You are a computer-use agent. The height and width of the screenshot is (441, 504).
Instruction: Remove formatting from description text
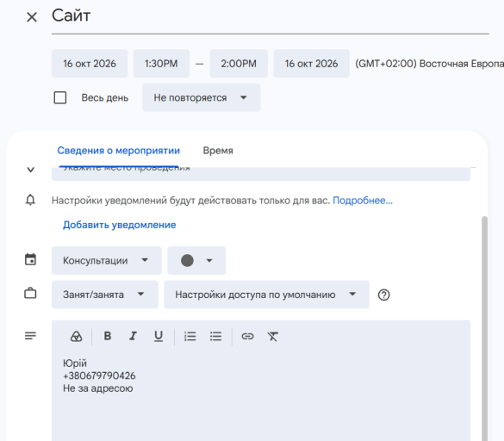[x=272, y=336]
